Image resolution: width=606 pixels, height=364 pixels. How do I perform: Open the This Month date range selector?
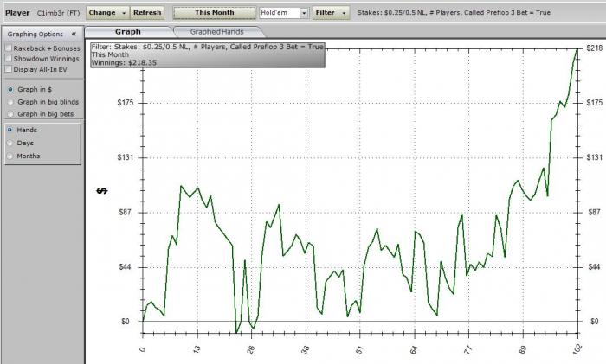(x=215, y=13)
